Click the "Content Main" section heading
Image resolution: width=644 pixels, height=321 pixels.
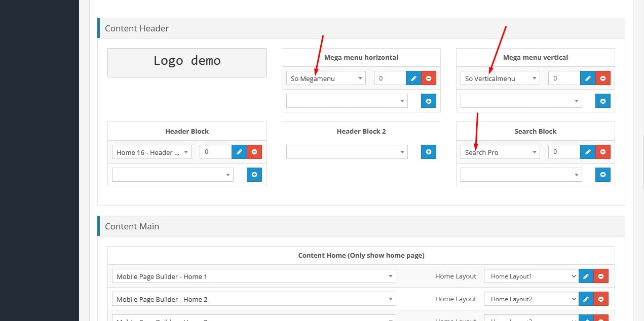point(132,226)
